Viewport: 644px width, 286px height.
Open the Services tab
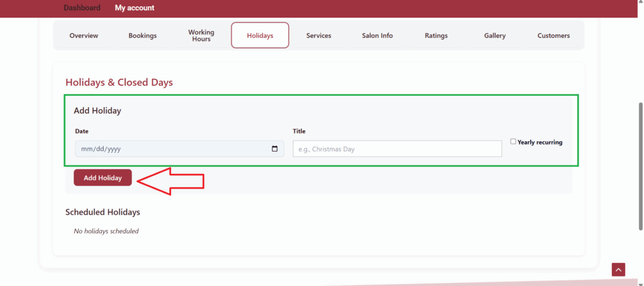pos(319,36)
